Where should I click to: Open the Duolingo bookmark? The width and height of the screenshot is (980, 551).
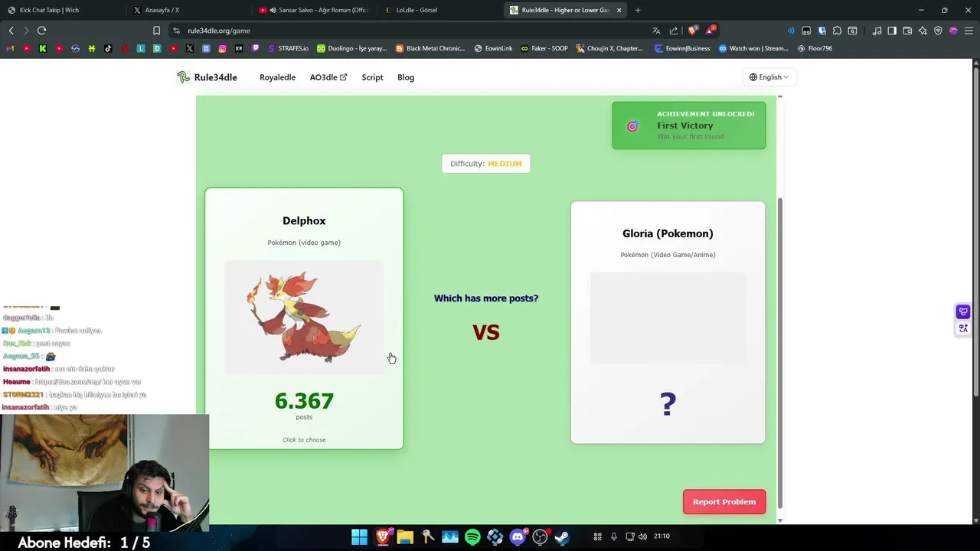point(352,48)
